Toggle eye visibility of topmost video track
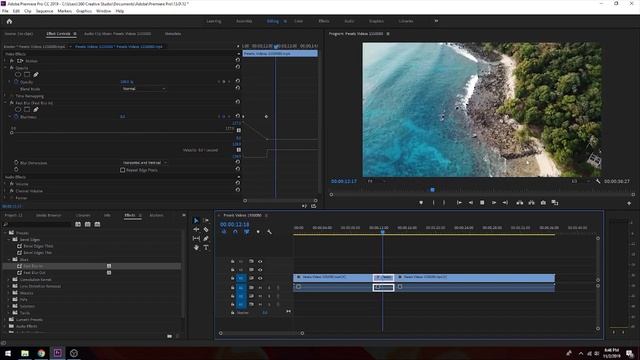640x360 pixels. point(260,261)
